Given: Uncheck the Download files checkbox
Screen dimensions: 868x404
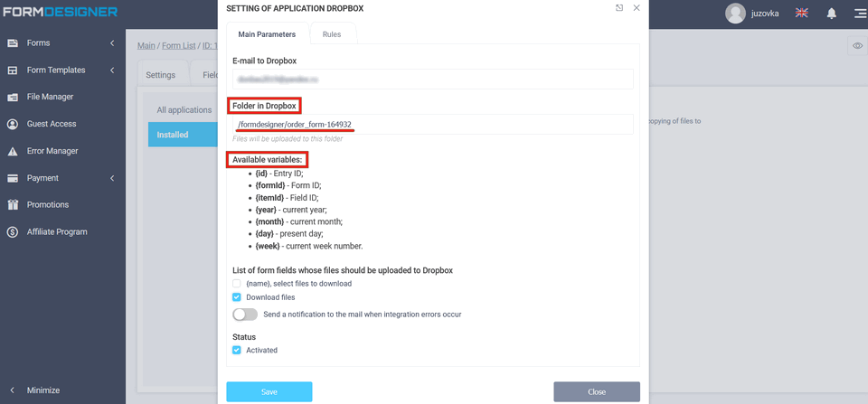Looking at the screenshot, I should 237,297.
